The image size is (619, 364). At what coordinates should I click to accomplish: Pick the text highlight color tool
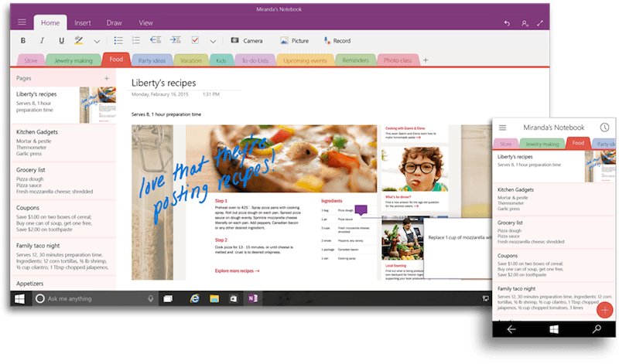[x=78, y=40]
